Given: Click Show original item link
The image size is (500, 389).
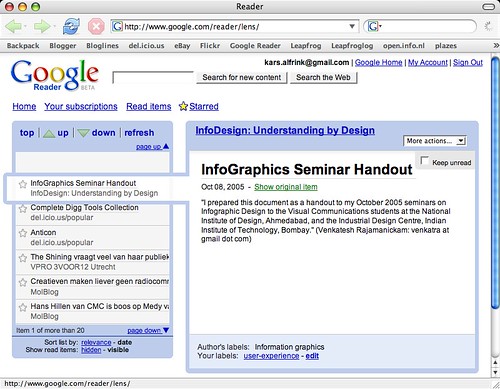Looking at the screenshot, I should coord(286,187).
